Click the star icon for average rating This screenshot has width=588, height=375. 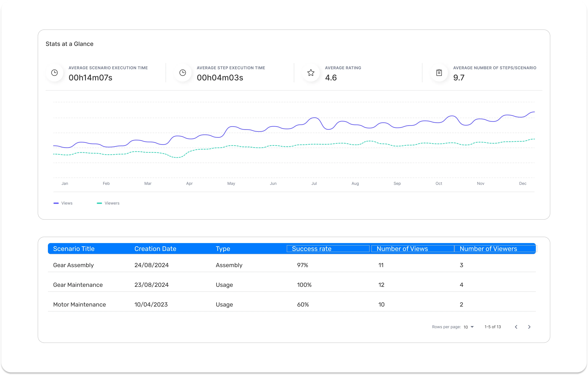click(311, 73)
